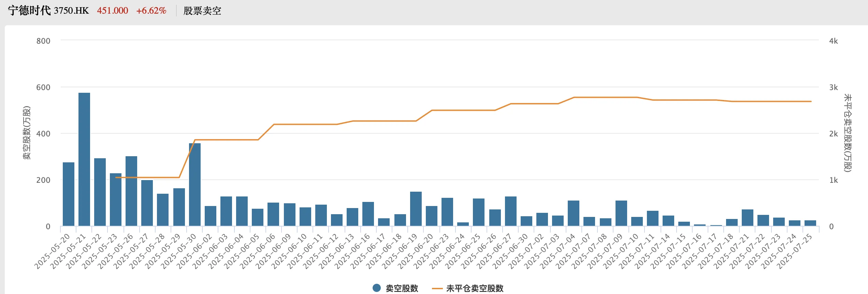Click the left axis title 卖空股数(万股)

[x=27, y=133]
